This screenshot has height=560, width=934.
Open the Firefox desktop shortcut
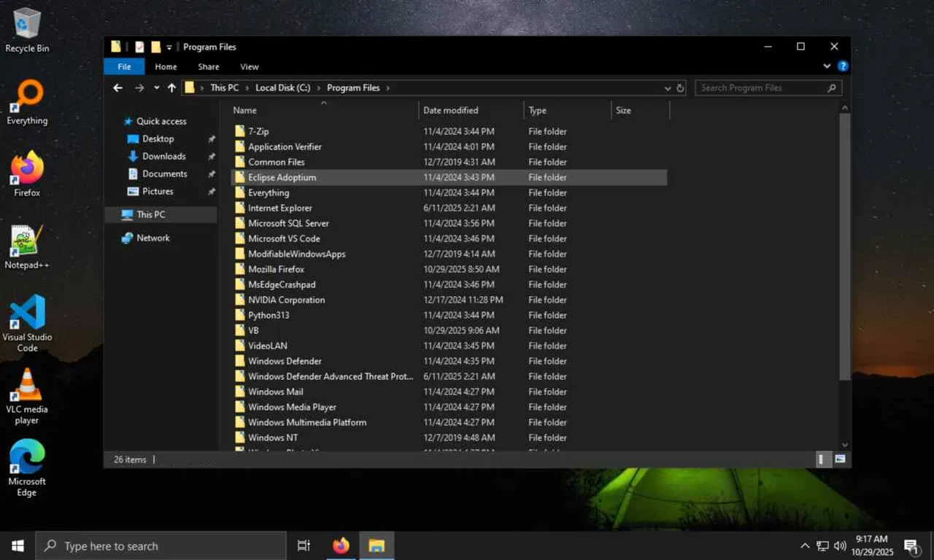(27, 174)
